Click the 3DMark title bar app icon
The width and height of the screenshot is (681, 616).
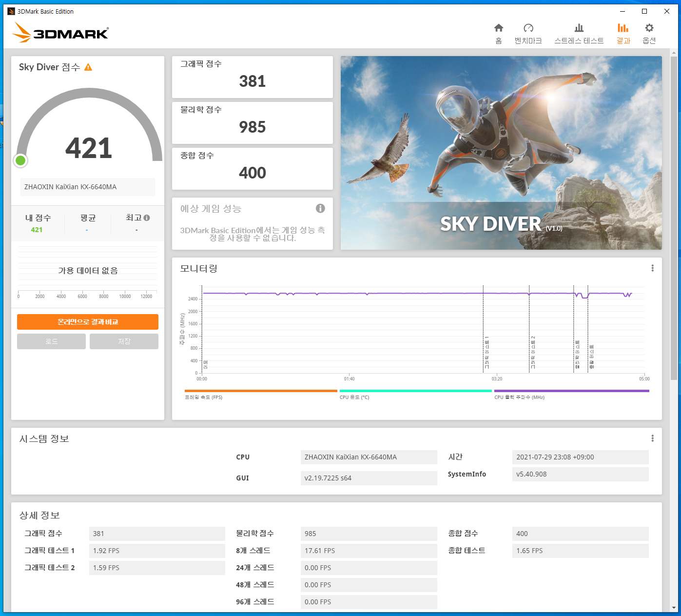tap(11, 11)
